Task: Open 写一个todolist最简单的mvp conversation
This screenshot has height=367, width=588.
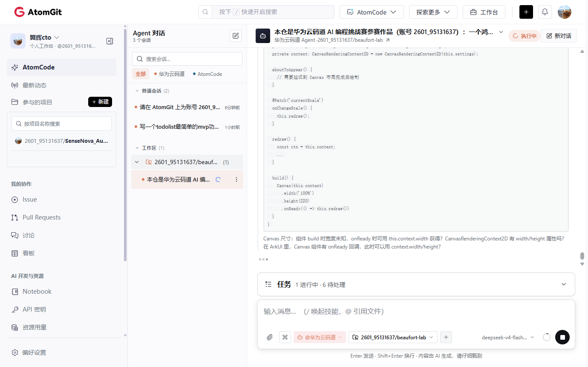Action: point(187,127)
